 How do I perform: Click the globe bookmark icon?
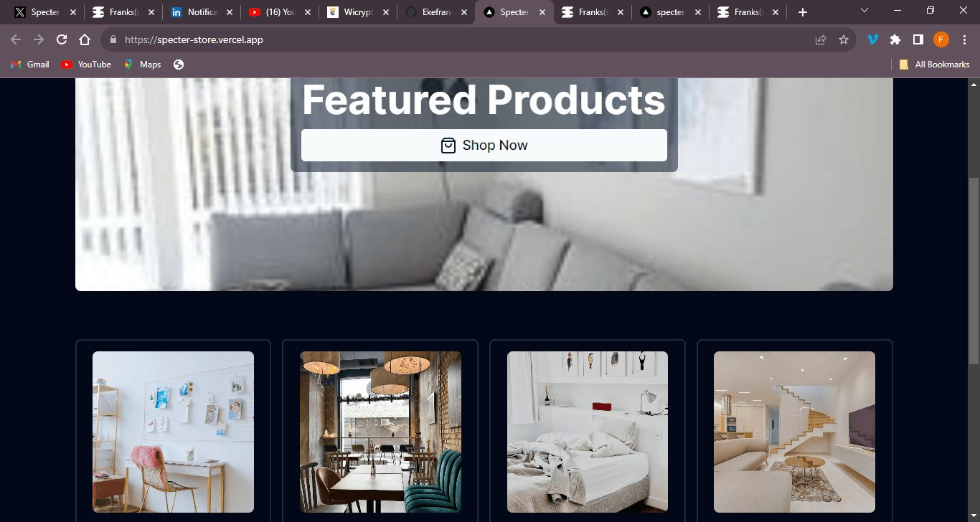pos(179,65)
